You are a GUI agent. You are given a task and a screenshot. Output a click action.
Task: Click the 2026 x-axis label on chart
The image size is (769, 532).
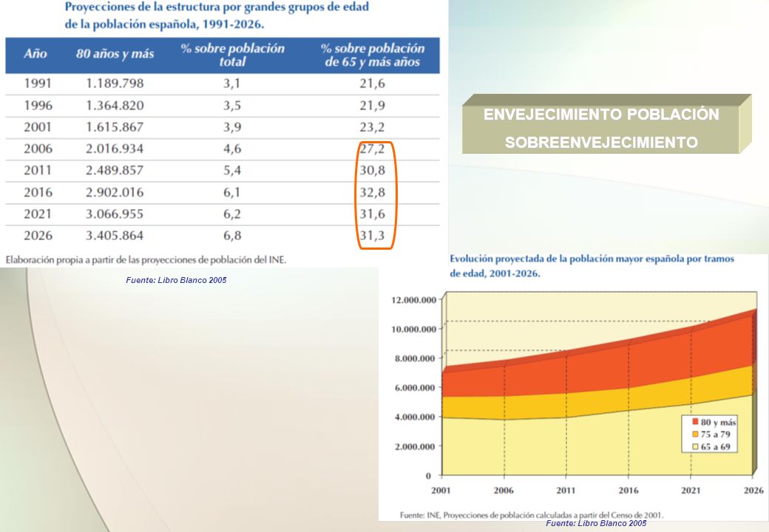click(x=753, y=490)
